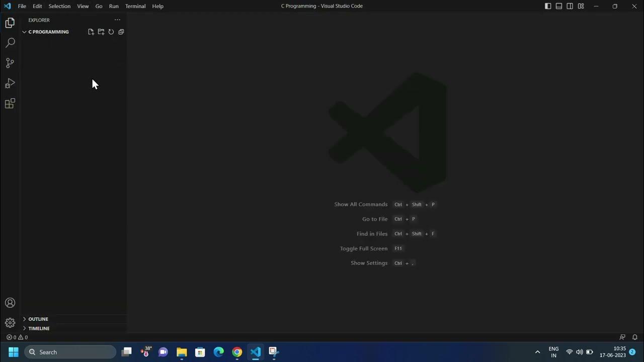Open Microsoft Store from the taskbar
This screenshot has width=644, height=362.
(x=200, y=352)
